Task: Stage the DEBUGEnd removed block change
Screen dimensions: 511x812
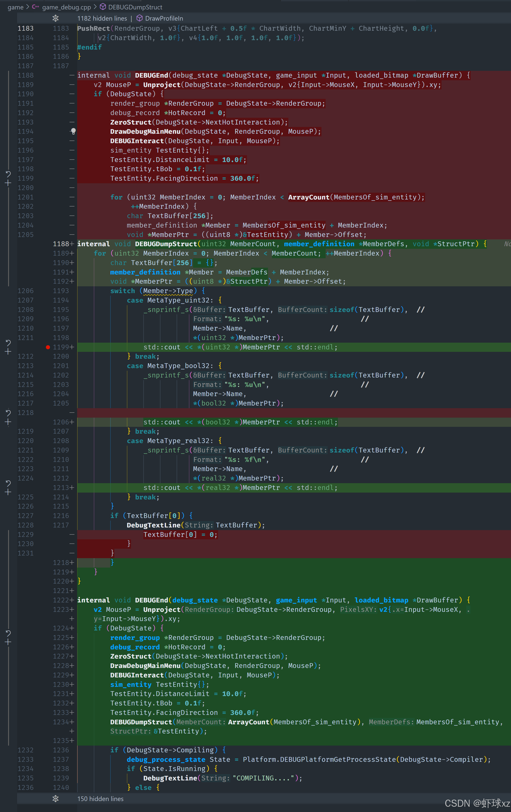Action: (8, 183)
